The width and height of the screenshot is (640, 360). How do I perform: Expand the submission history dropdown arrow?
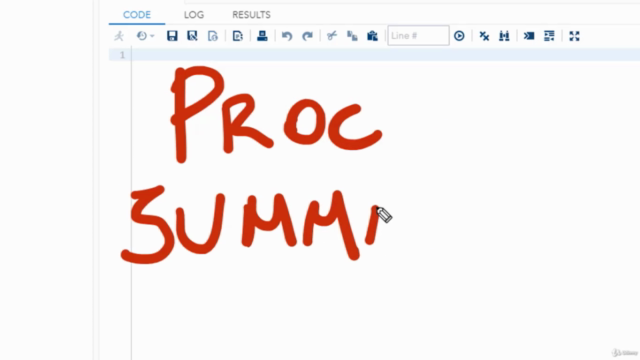(x=152, y=36)
